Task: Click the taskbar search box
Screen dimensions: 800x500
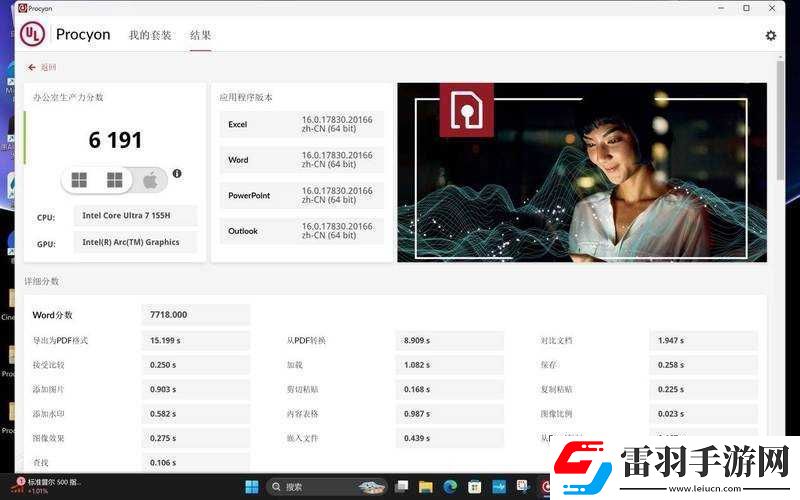Action: [327, 487]
